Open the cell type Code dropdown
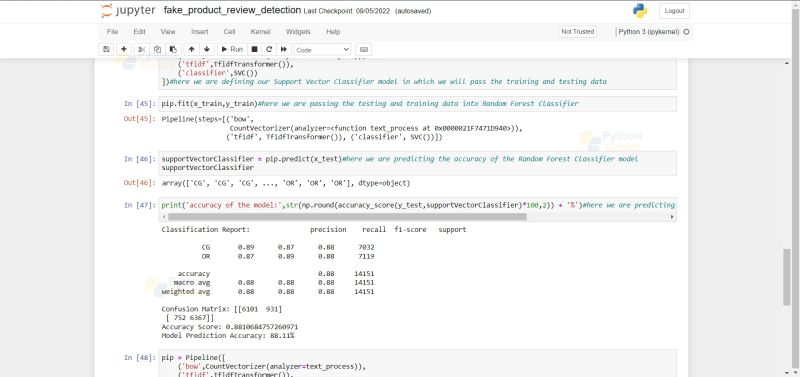The height and width of the screenshot is (377, 800). click(x=322, y=50)
